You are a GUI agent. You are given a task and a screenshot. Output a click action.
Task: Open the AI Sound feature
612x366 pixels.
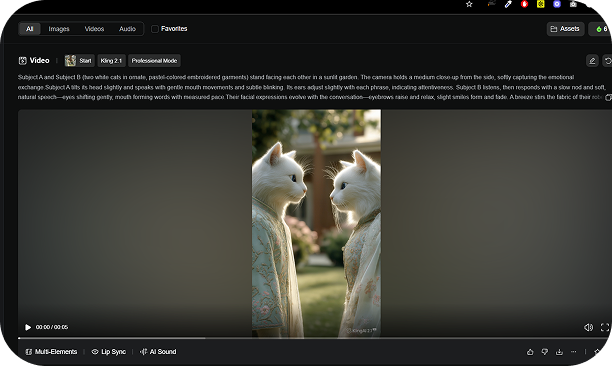(x=158, y=352)
